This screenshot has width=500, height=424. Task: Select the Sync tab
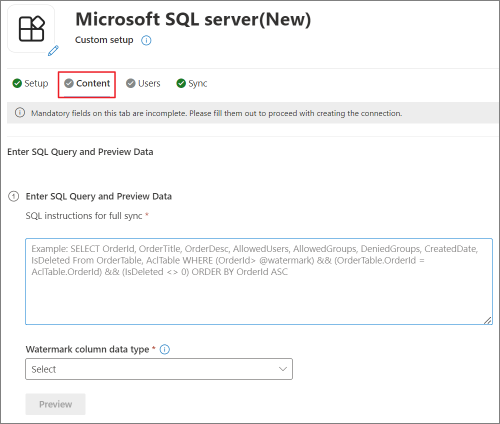pos(192,83)
